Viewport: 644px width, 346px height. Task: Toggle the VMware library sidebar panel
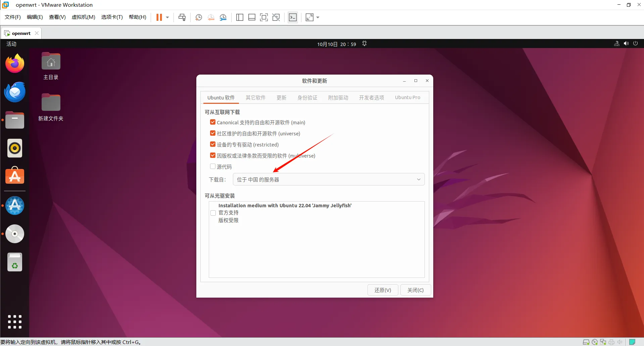(240, 17)
